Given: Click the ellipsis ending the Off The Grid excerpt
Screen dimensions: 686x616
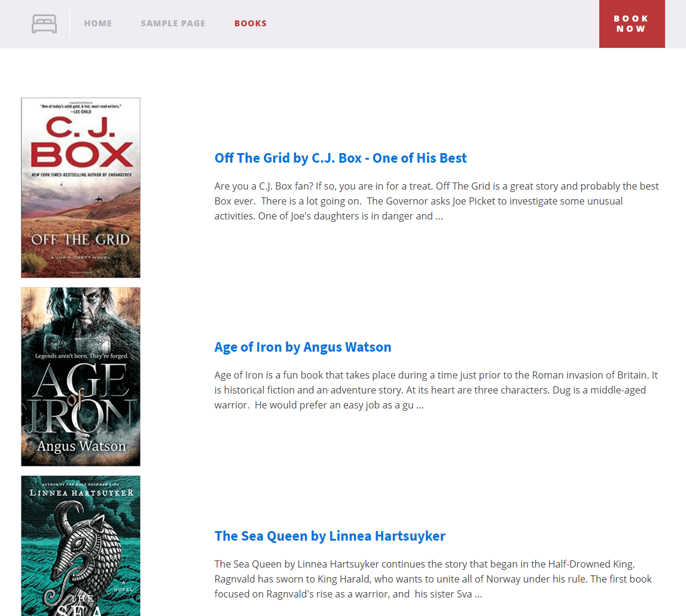Looking at the screenshot, I should point(439,216).
